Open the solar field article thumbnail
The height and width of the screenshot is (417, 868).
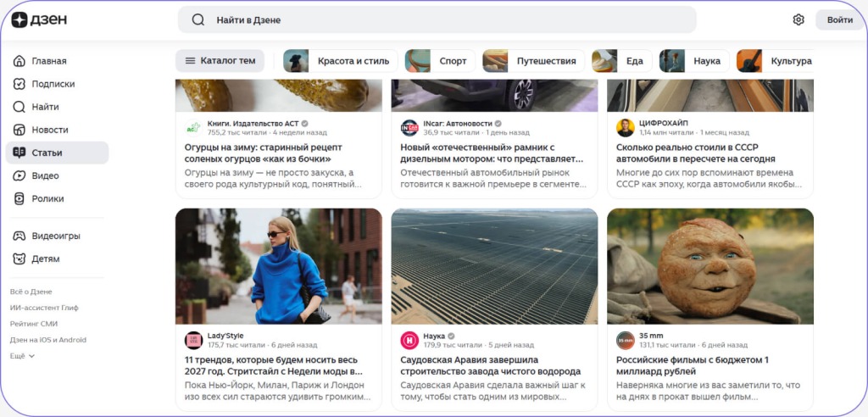point(494,266)
